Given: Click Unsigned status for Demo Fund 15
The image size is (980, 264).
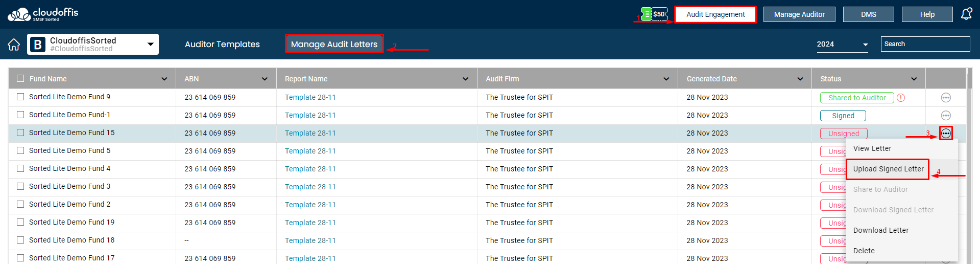Looking at the screenshot, I should point(844,134).
